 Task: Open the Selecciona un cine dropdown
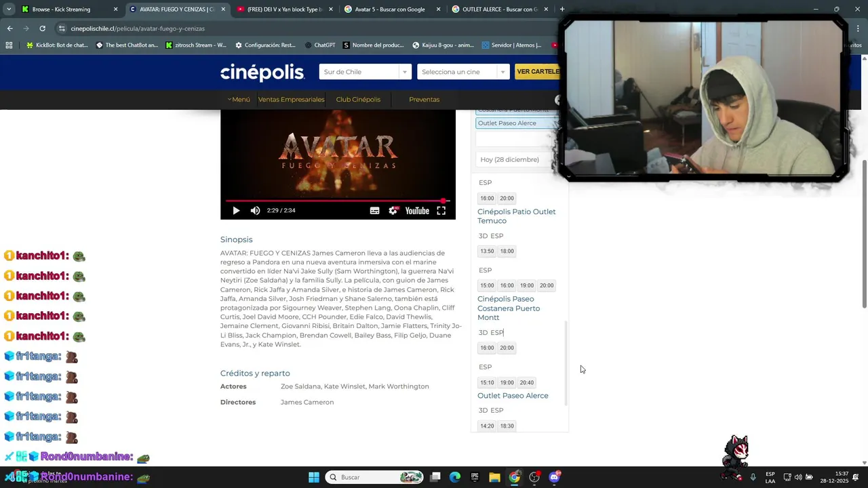tap(463, 72)
